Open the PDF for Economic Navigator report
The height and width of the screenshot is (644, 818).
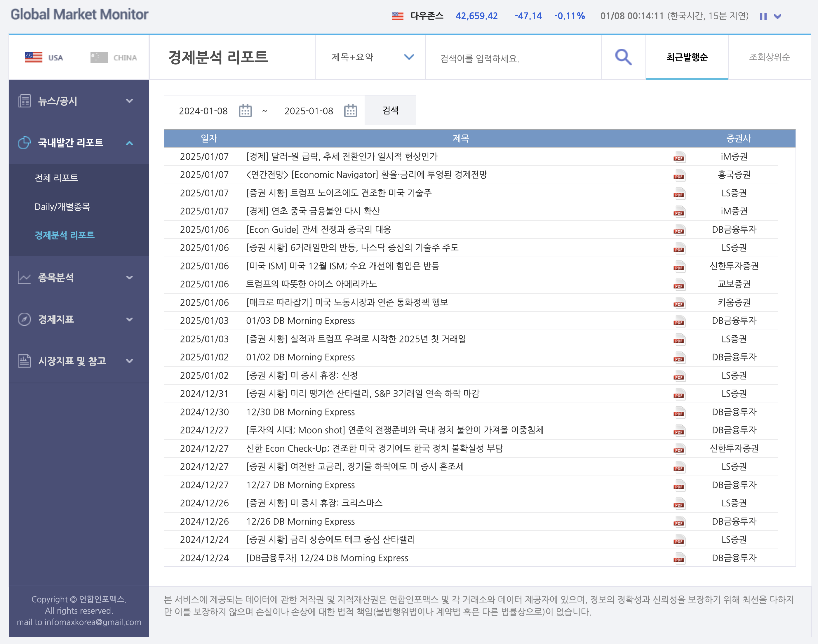(679, 175)
